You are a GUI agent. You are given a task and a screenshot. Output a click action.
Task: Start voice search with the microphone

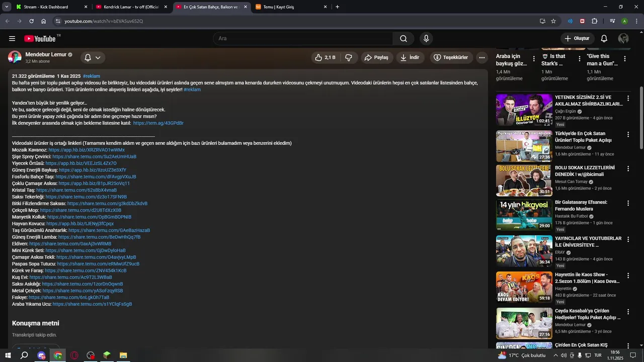(x=426, y=39)
